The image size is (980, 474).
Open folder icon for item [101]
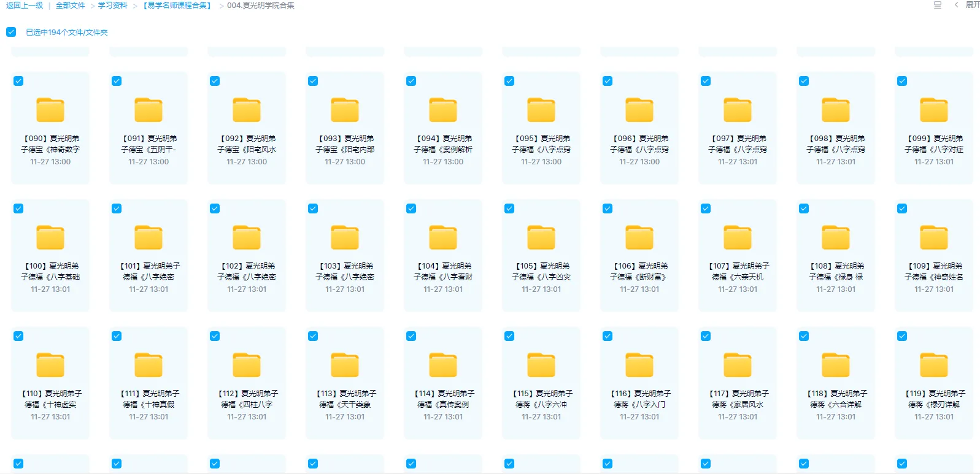[x=149, y=238]
